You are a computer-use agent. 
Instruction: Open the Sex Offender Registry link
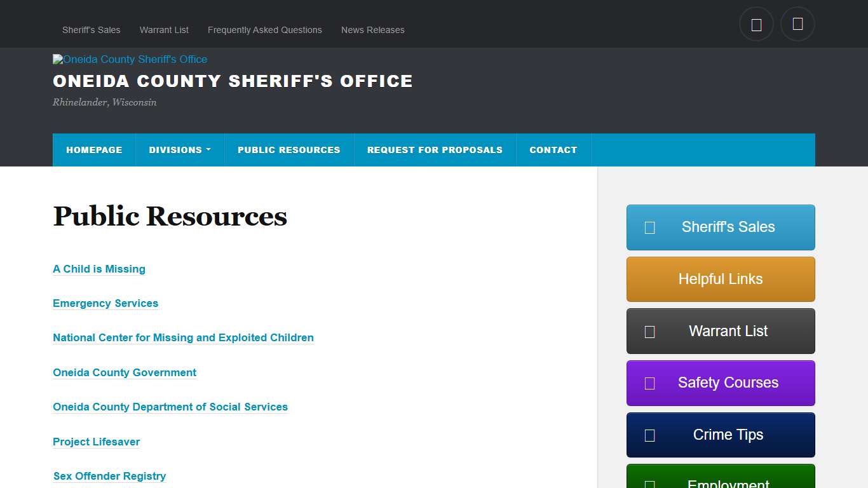[x=109, y=476]
